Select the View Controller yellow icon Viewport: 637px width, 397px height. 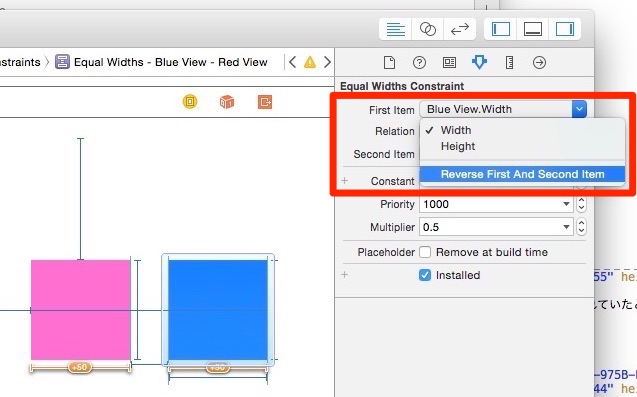190,101
